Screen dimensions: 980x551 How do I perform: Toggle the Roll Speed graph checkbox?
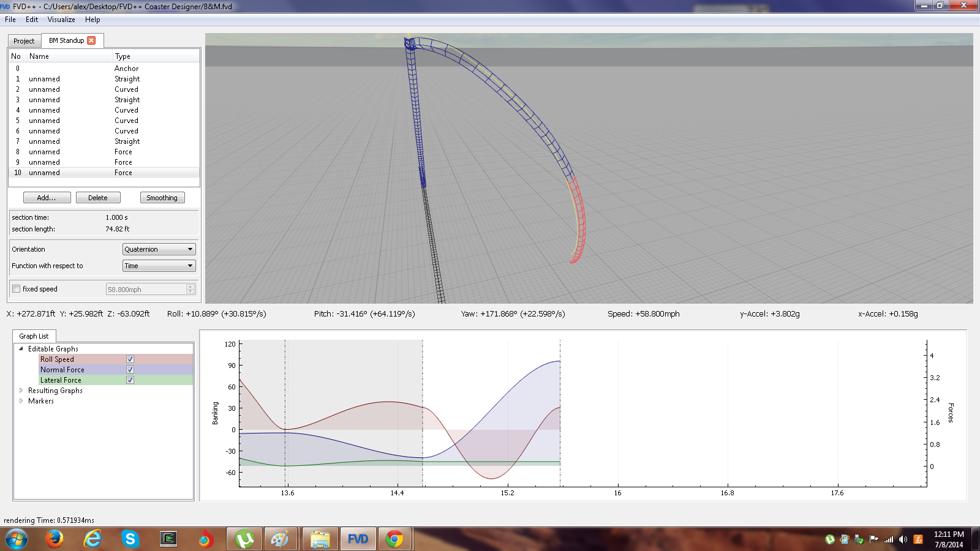click(x=130, y=359)
